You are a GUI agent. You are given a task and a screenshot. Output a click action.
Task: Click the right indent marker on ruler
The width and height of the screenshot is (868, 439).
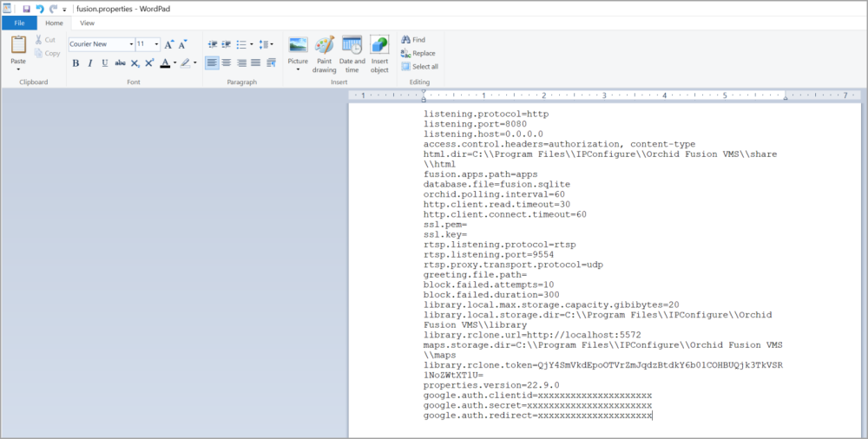click(785, 99)
